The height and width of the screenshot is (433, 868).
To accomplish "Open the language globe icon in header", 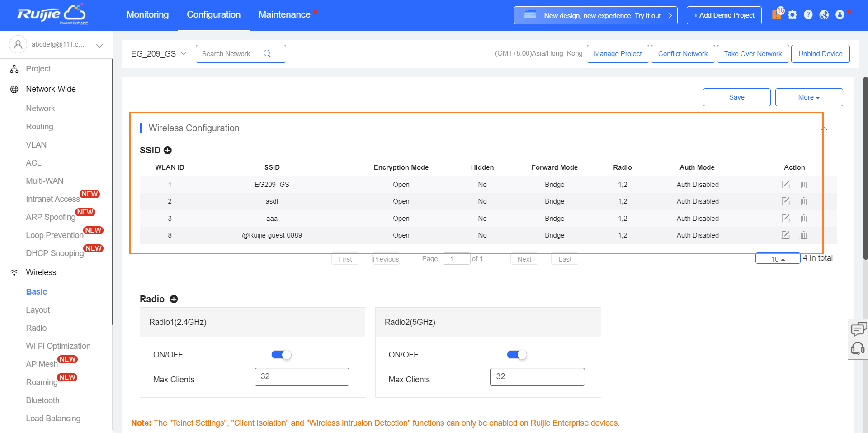I will pyautogui.click(x=824, y=15).
